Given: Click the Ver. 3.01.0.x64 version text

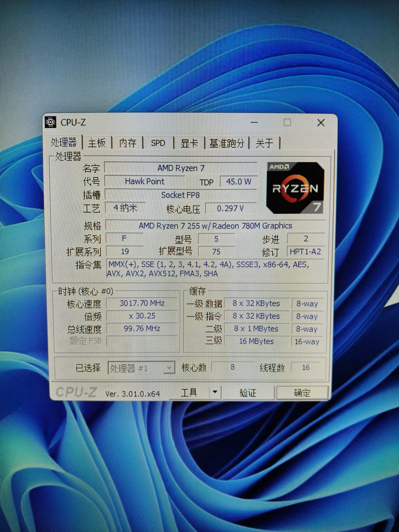Looking at the screenshot, I should [132, 394].
